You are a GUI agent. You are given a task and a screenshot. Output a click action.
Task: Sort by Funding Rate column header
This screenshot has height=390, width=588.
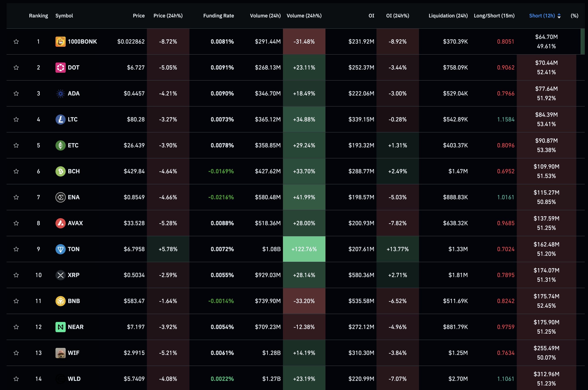click(219, 16)
